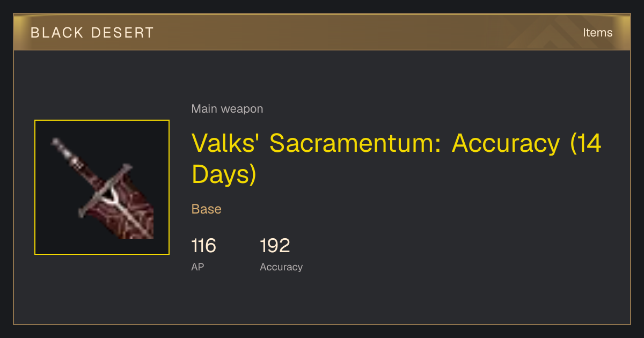Click the gold header banner center
Viewport: 644px width, 338px height.
click(x=322, y=32)
